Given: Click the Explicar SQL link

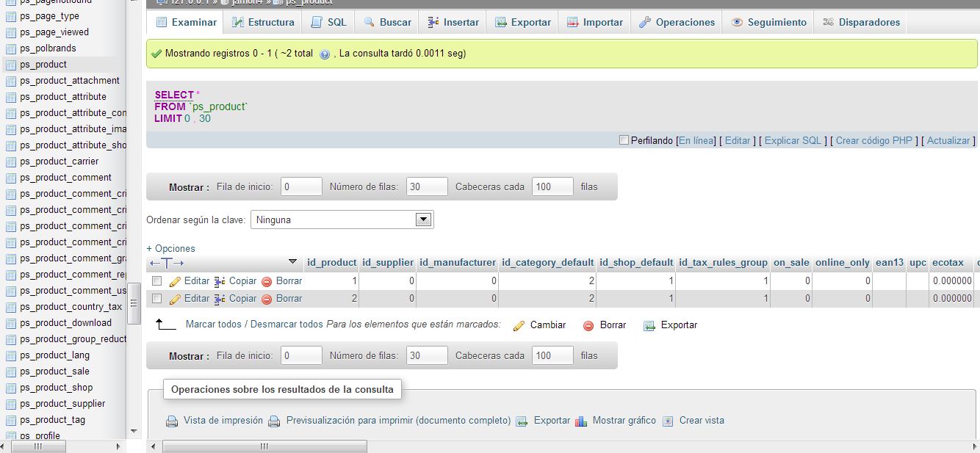Looking at the screenshot, I should (793, 140).
